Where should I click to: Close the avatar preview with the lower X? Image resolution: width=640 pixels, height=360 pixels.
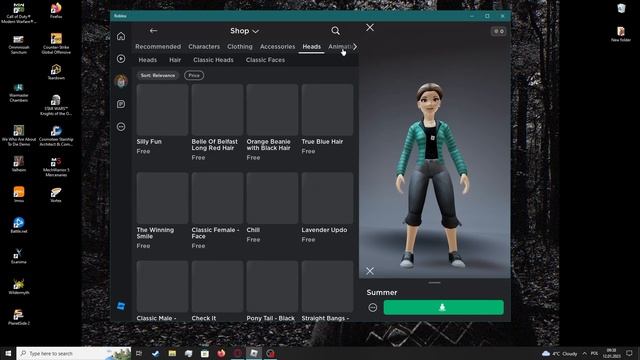pyautogui.click(x=370, y=271)
